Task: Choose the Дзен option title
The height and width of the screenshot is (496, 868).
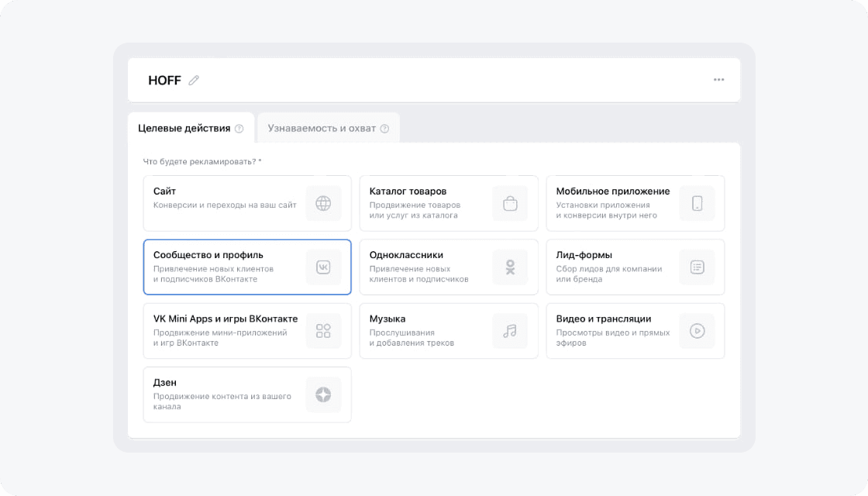Action: coord(164,383)
